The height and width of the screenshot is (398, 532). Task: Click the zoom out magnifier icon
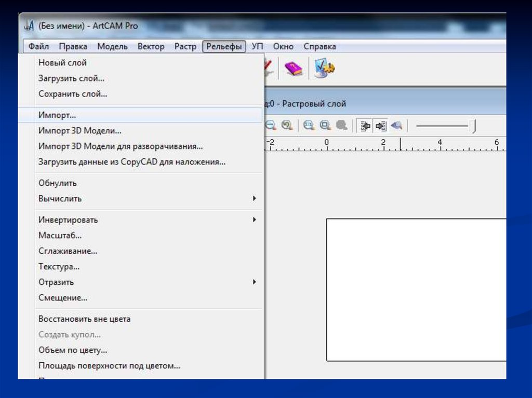271,125
